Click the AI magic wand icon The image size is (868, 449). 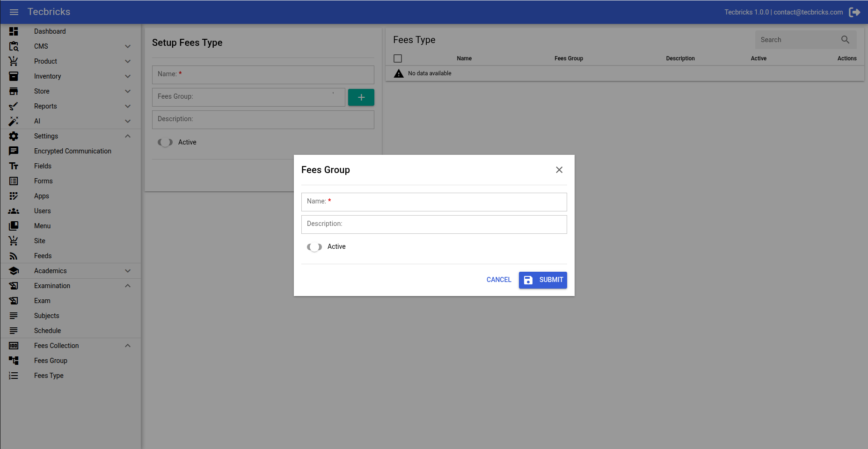click(14, 121)
